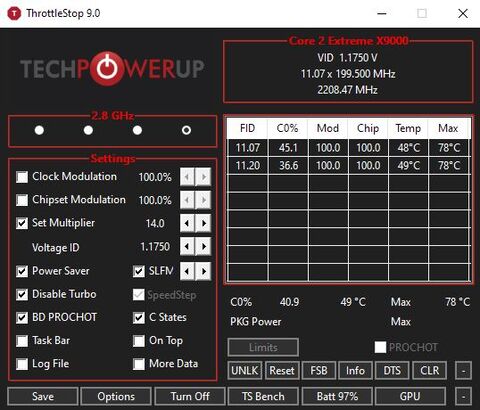Image resolution: width=480 pixels, height=410 pixels.
Task: Click the Turn Off button
Action: coord(190,396)
